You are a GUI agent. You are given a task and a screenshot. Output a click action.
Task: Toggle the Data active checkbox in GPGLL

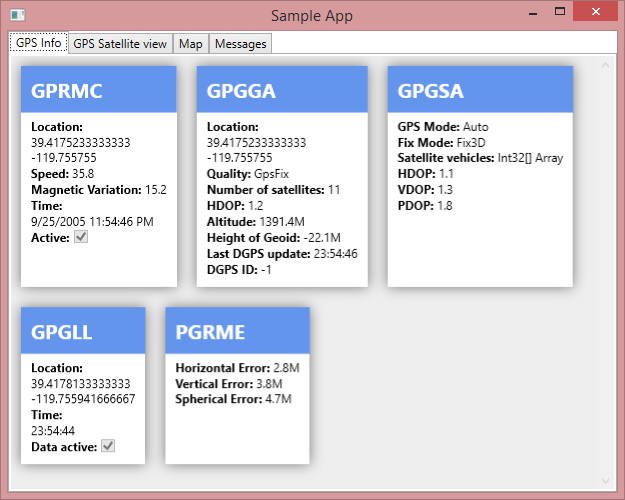click(108, 446)
